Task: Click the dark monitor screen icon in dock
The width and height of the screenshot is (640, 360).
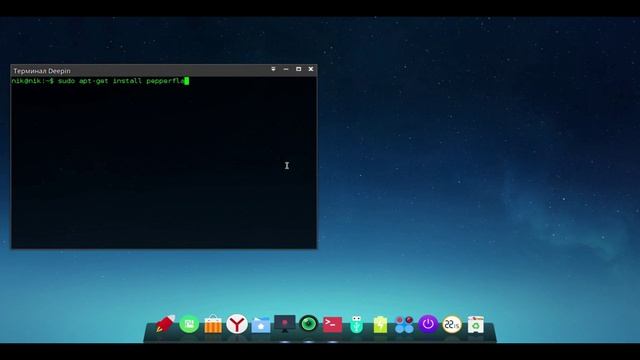Action: point(284,324)
